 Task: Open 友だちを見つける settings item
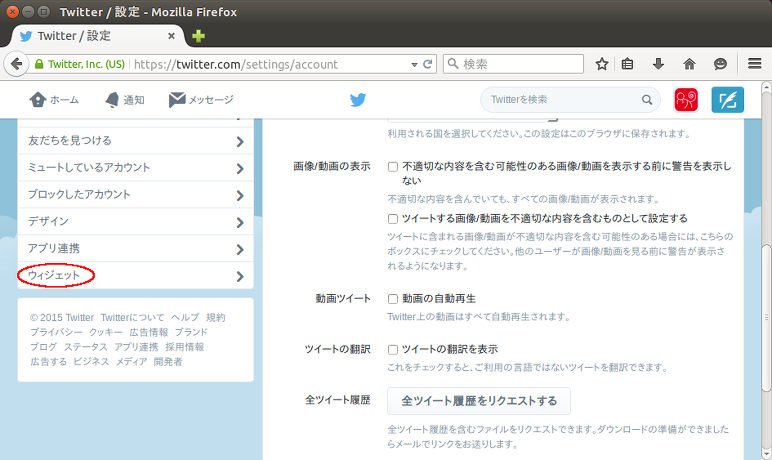pyautogui.click(x=135, y=141)
